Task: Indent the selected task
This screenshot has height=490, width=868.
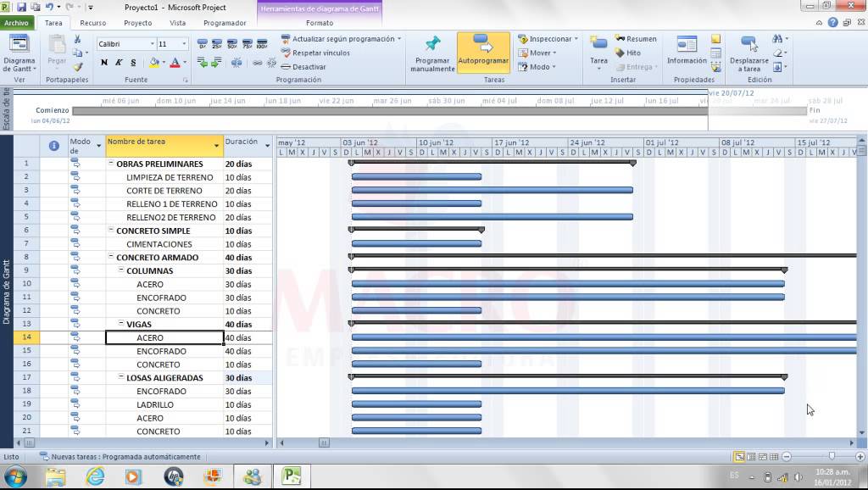Action: click(x=216, y=63)
